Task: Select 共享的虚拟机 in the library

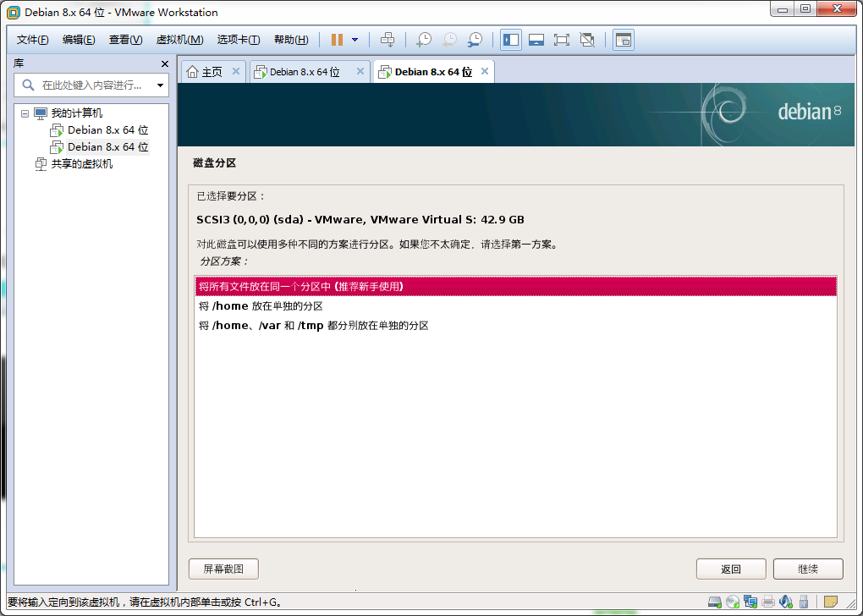Action: [82, 164]
